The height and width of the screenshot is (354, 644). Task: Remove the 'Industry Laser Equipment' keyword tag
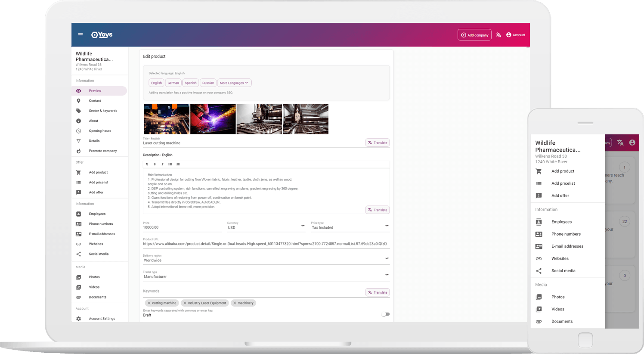pos(185,303)
